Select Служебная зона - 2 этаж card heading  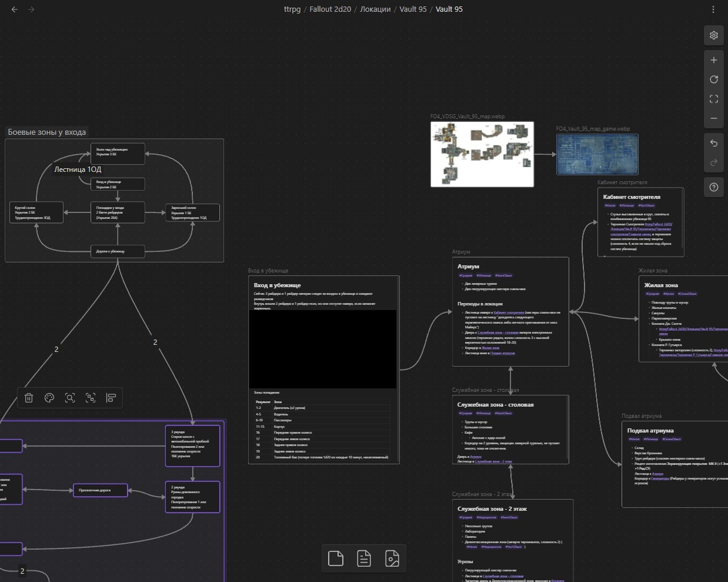pyautogui.click(x=492, y=509)
